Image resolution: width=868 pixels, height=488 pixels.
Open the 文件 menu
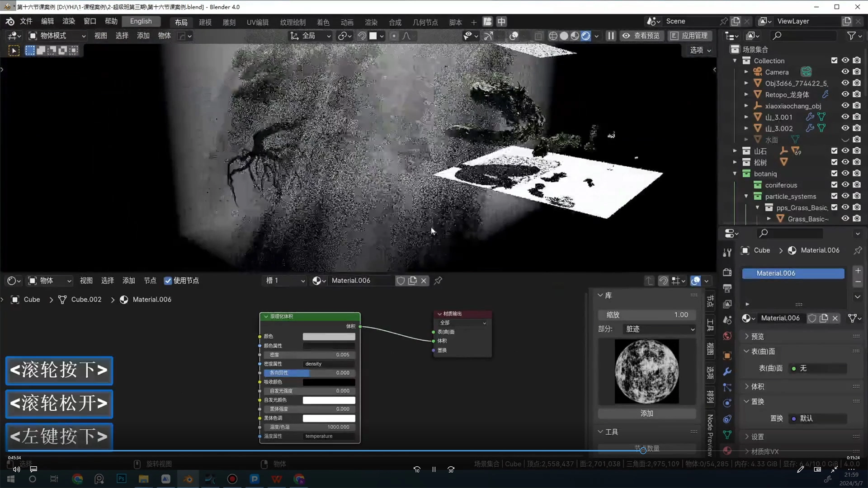pyautogui.click(x=26, y=21)
